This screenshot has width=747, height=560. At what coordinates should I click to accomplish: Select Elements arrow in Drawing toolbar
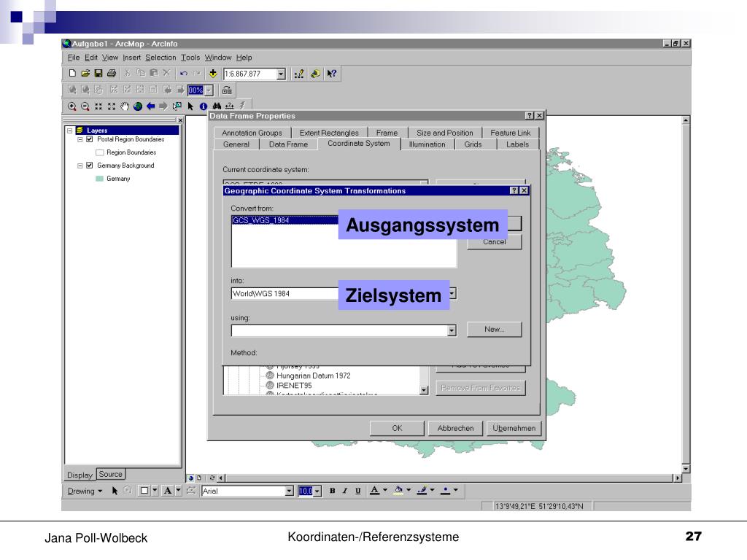click(x=115, y=491)
